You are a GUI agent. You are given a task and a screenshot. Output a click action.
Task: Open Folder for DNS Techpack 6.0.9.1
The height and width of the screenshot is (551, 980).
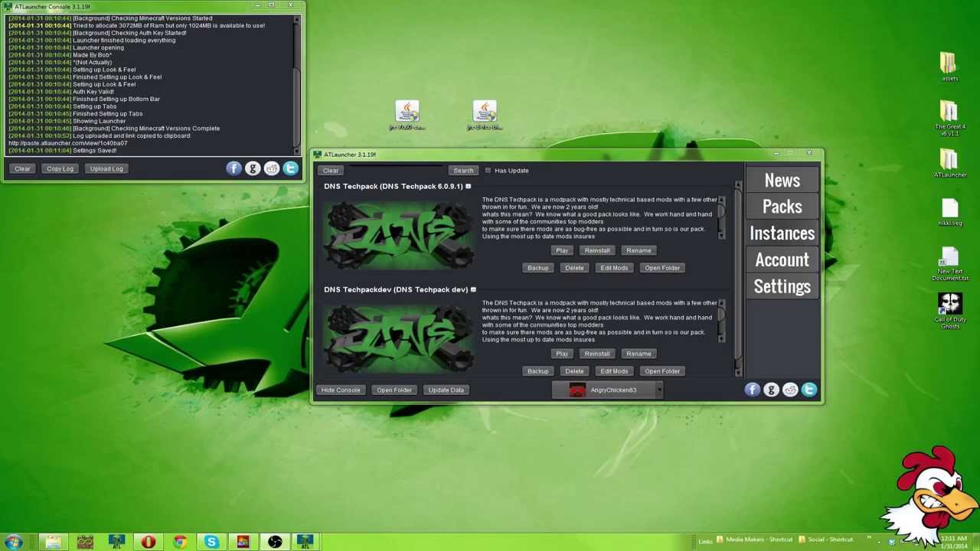662,268
